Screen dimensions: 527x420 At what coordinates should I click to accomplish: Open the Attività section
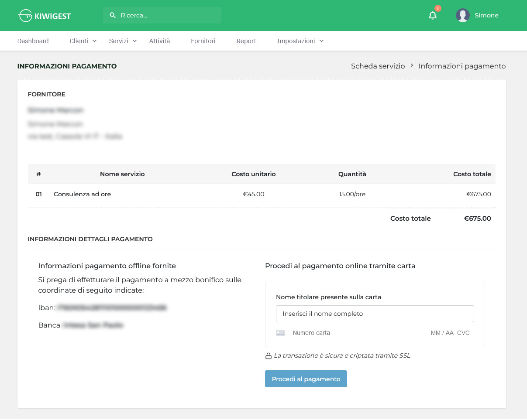point(159,41)
